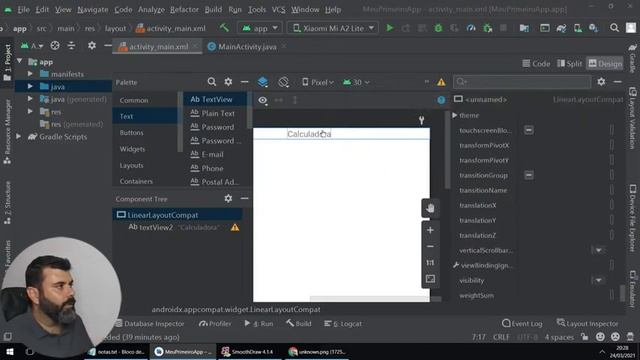Screen dimensions: 640x360
Task: Zoom in on design surface
Action: (x=430, y=230)
